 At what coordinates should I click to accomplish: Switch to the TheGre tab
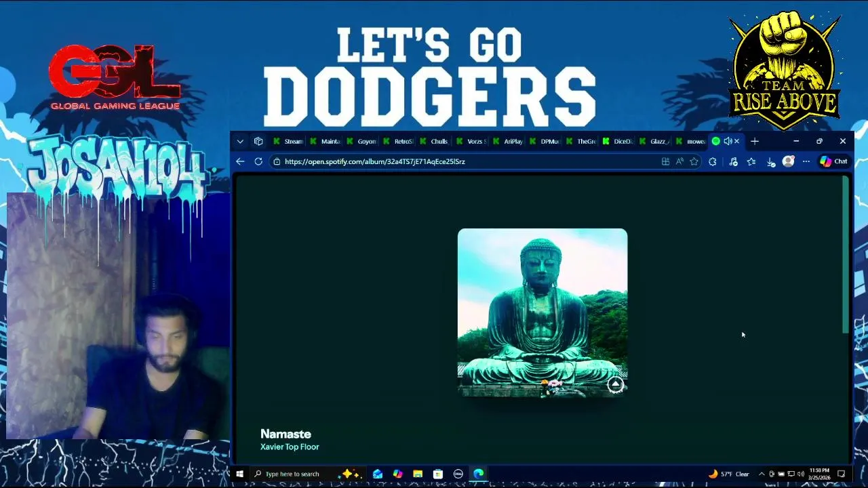580,142
